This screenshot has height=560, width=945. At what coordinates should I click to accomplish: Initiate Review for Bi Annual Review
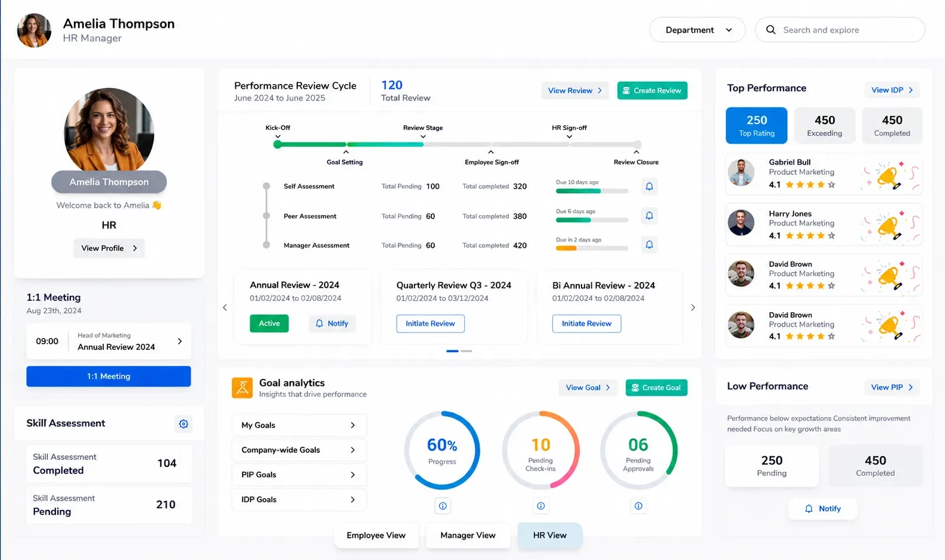[x=587, y=323]
